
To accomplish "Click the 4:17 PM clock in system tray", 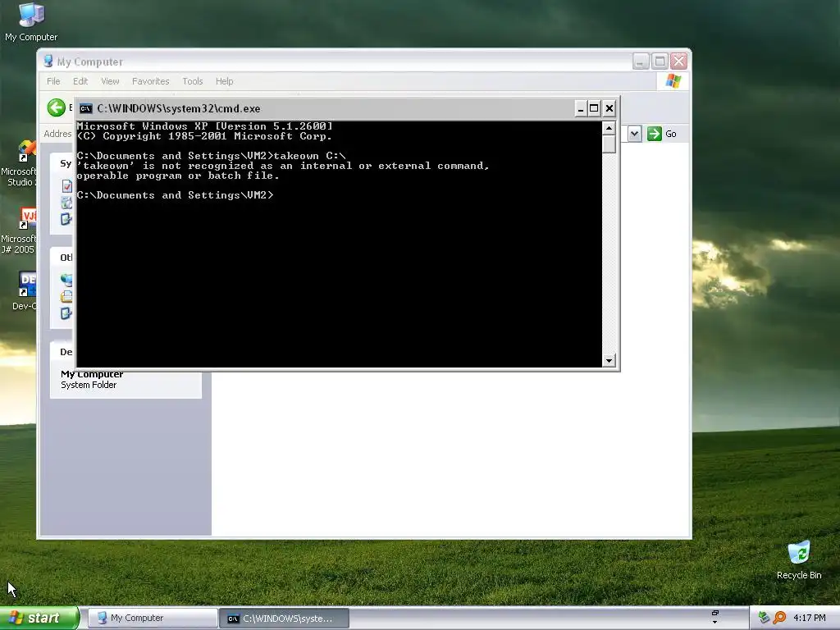I will point(809,619).
